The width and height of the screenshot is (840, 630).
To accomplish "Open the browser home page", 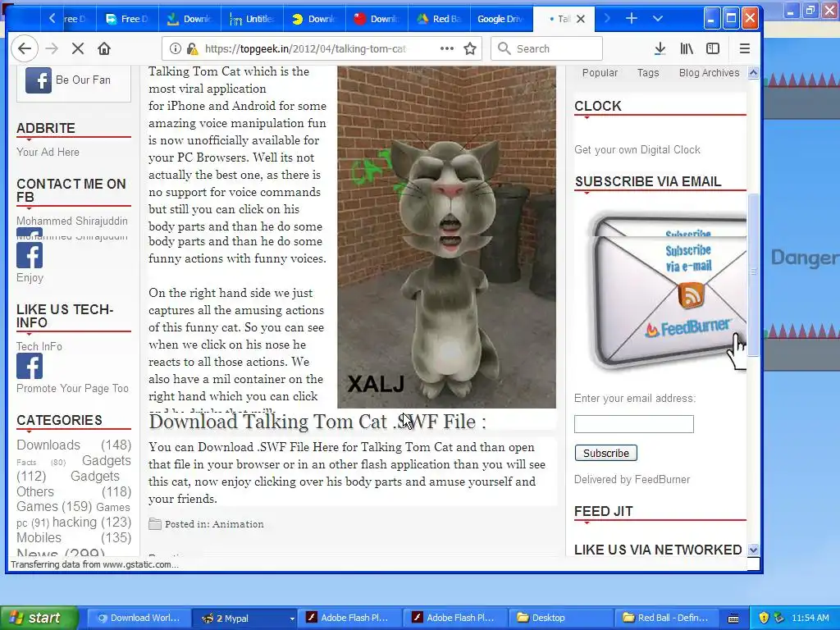I will click(x=104, y=48).
